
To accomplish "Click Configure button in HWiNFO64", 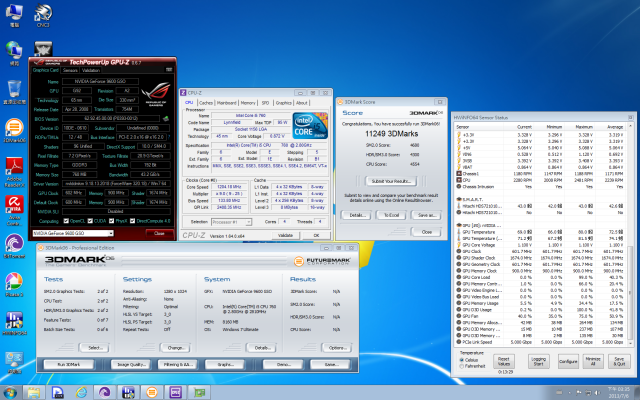I will pyautogui.click(x=568, y=362).
